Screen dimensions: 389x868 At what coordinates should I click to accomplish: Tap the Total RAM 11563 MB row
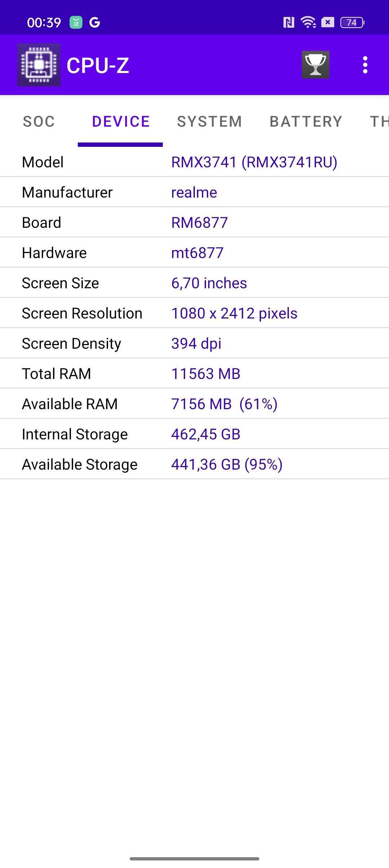[194, 374]
